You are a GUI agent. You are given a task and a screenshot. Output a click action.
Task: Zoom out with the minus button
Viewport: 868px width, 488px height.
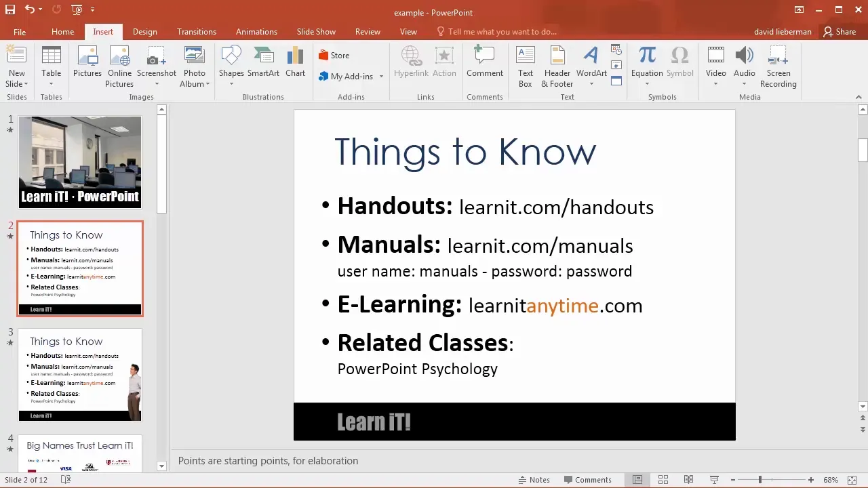734,480
